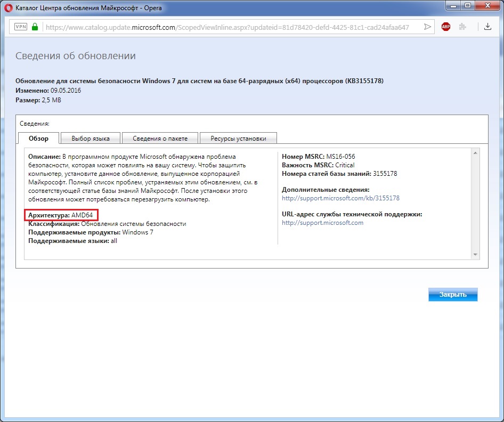Click the Сведения об обновлении heading
Viewport: 504px width, 422px height.
pyautogui.click(x=76, y=55)
